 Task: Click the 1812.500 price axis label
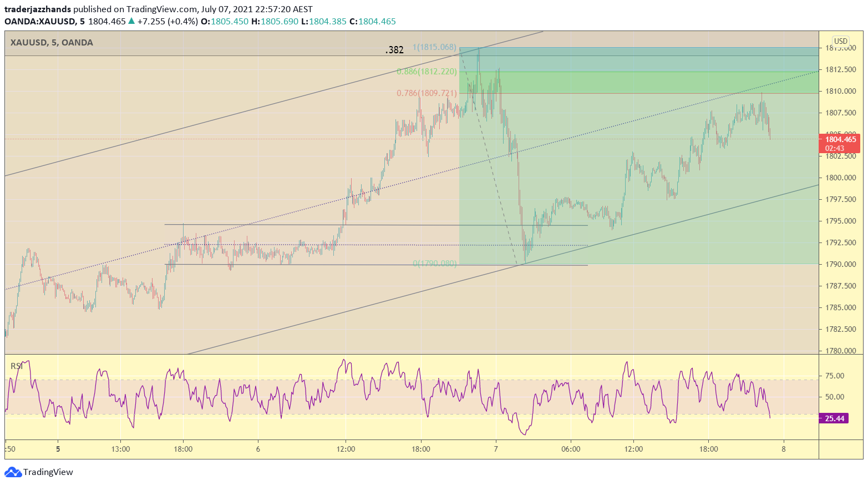pyautogui.click(x=841, y=69)
